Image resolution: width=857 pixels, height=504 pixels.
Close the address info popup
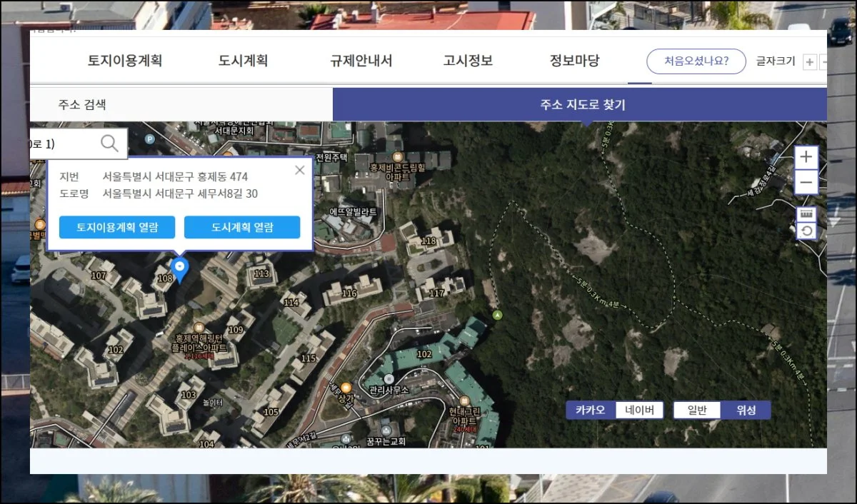pos(300,170)
